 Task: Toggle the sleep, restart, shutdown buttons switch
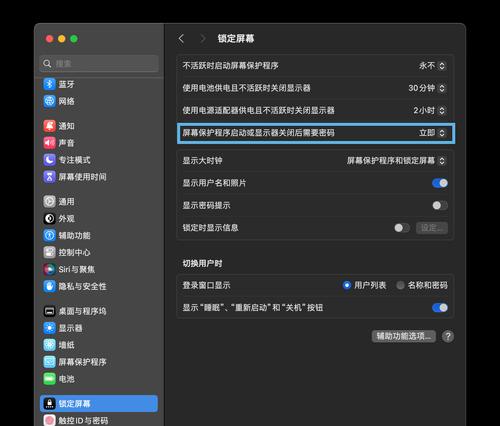click(x=440, y=308)
